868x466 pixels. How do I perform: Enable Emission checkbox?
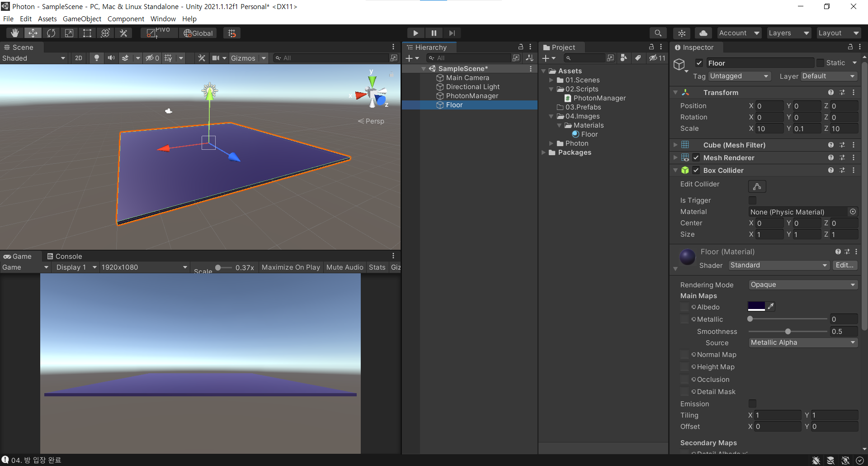(x=752, y=403)
